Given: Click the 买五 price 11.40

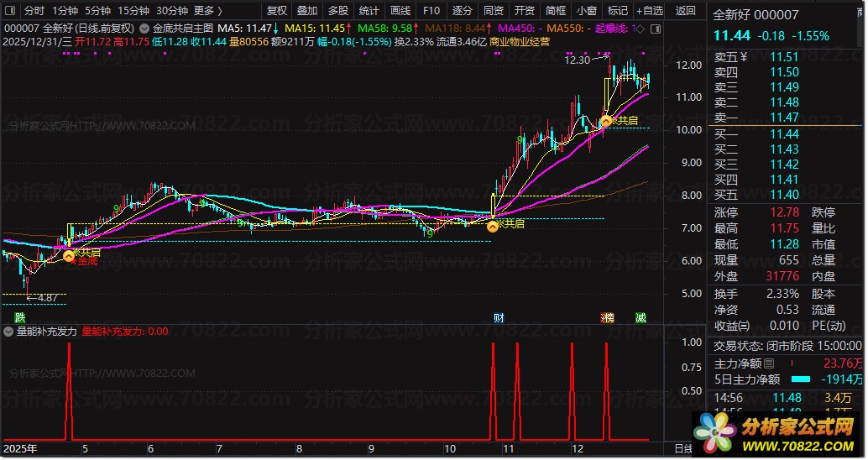Looking at the screenshot, I should pyautogui.click(x=784, y=195).
